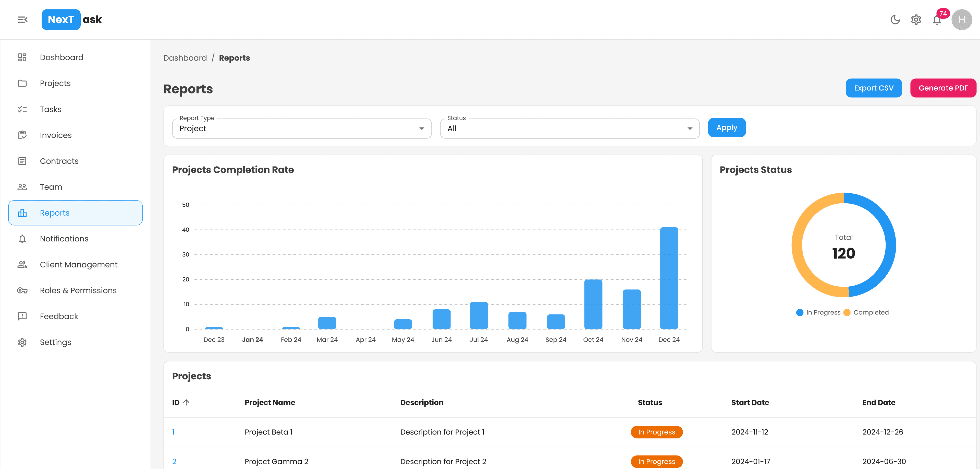Click the December 24 bar in the chart
Image resolution: width=980 pixels, height=469 pixels.
pyautogui.click(x=669, y=278)
